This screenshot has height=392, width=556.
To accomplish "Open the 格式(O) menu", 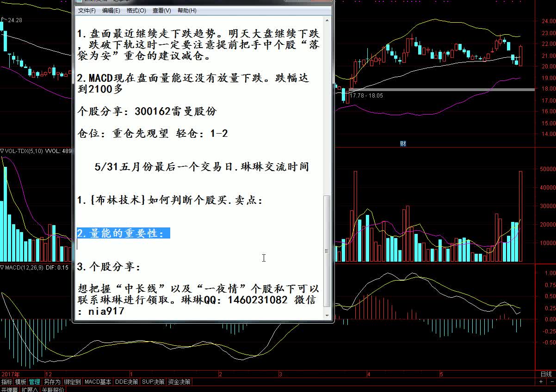I will (x=136, y=11).
